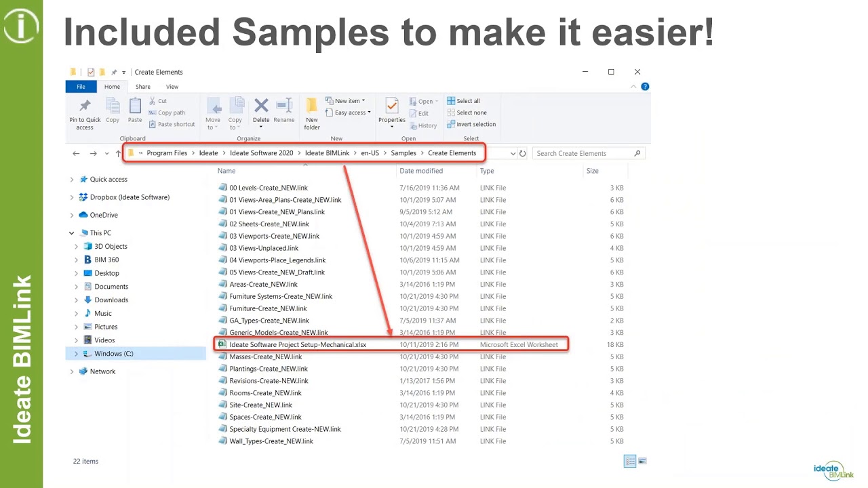Click the Back navigation arrow
The height and width of the screenshot is (488, 868).
tap(76, 153)
